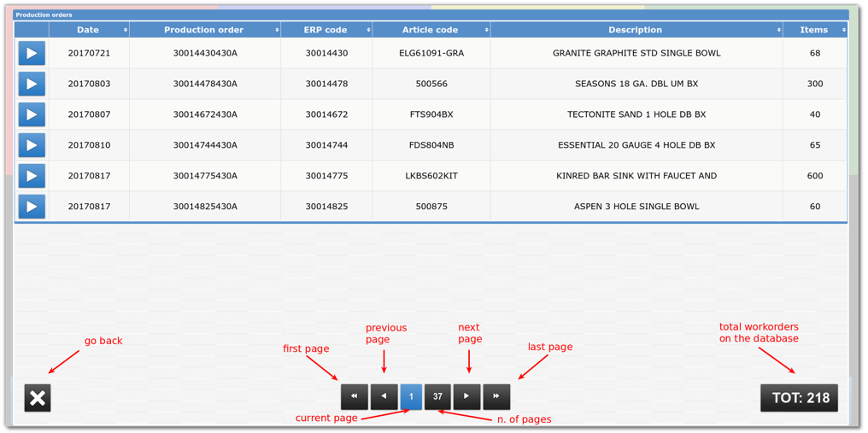Click the 37 page count button

[437, 396]
